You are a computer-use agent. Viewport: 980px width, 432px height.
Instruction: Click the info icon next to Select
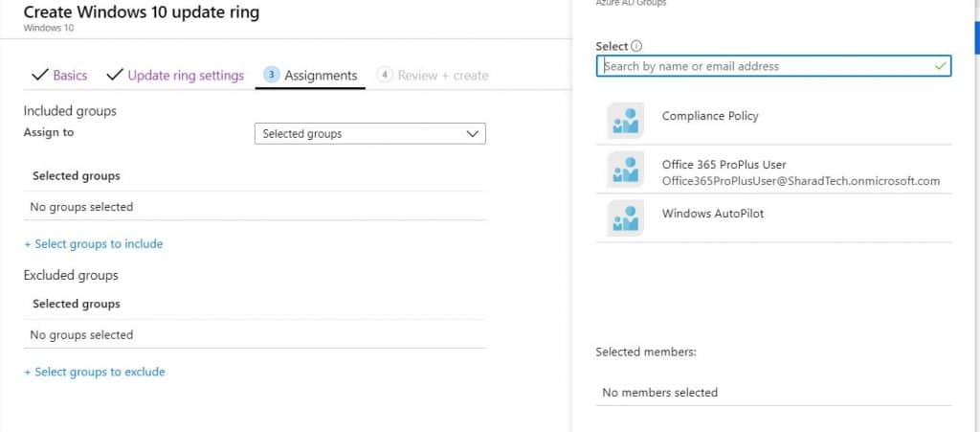[636, 46]
